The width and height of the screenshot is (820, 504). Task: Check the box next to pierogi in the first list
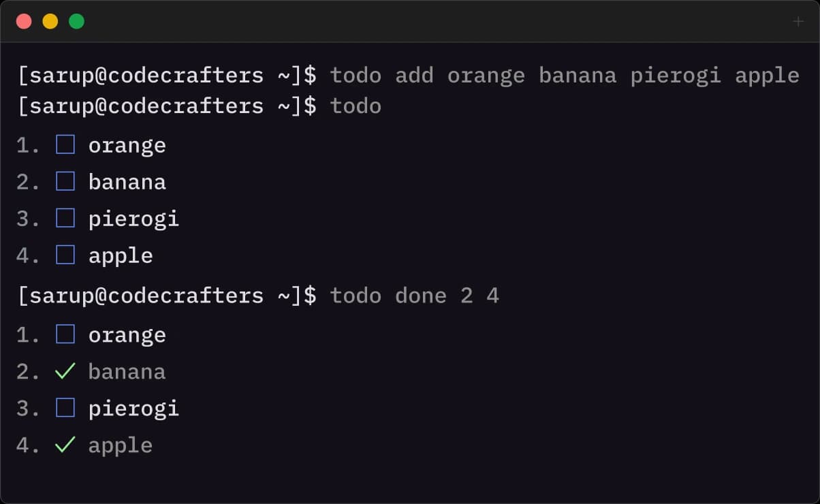coord(65,217)
